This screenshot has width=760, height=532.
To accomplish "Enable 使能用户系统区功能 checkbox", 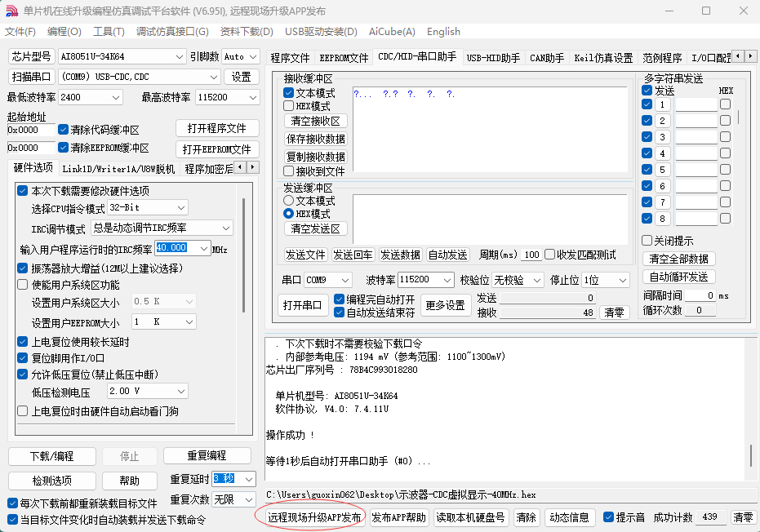I will [22, 285].
